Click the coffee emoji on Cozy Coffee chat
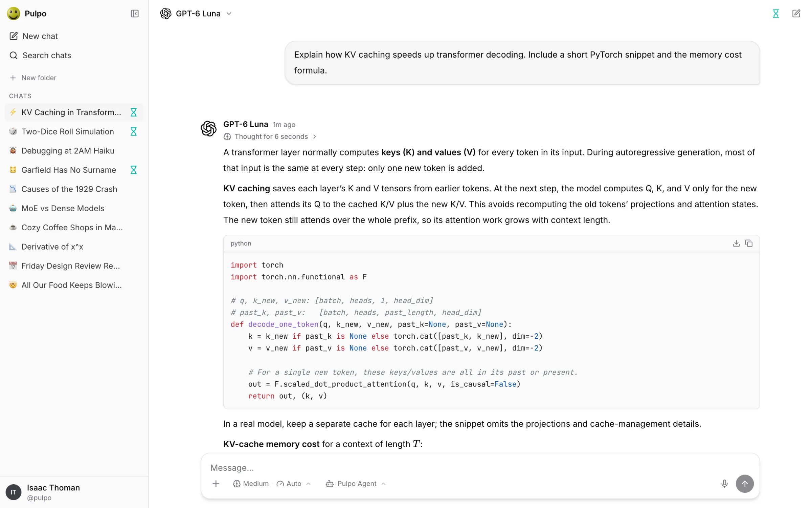812x508 pixels. pyautogui.click(x=13, y=228)
